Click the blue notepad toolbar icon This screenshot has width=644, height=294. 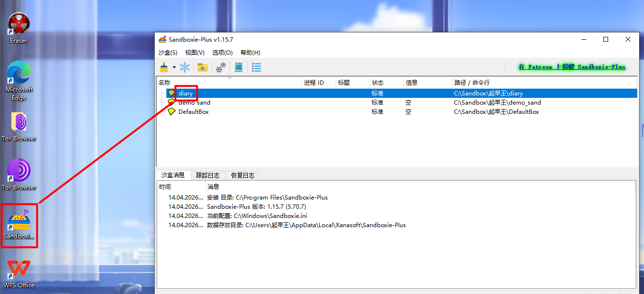tap(239, 67)
